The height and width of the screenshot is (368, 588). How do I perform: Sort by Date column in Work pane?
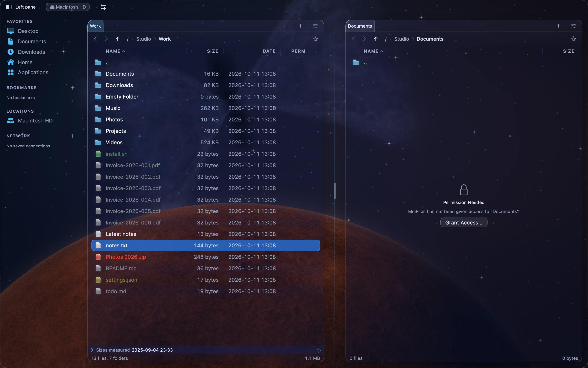[269, 51]
